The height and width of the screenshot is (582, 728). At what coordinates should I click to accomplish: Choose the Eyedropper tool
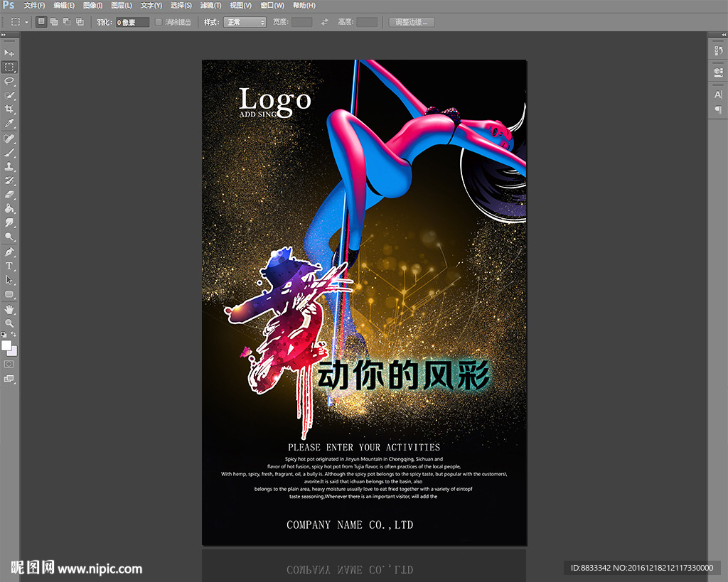click(9, 124)
